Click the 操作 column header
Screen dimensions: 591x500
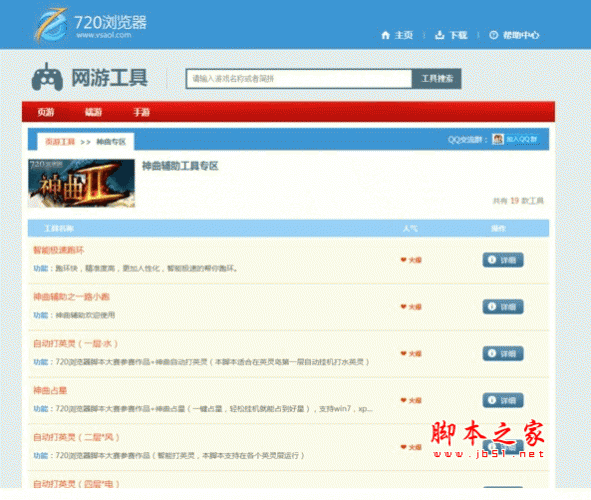point(498,228)
